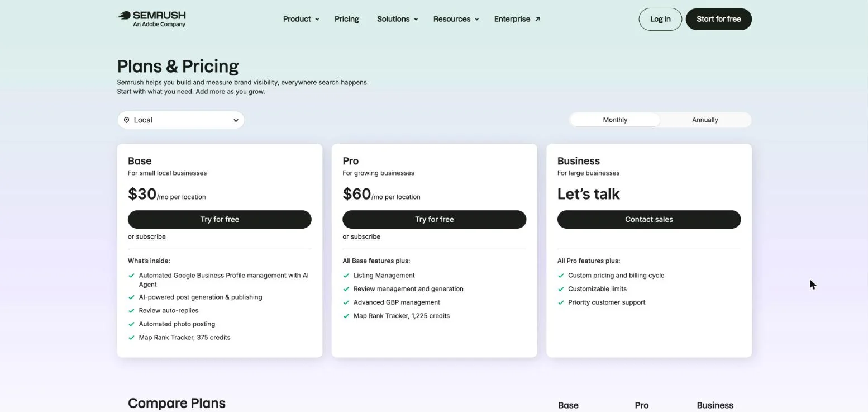Open the Local product dropdown chevron

(x=236, y=120)
